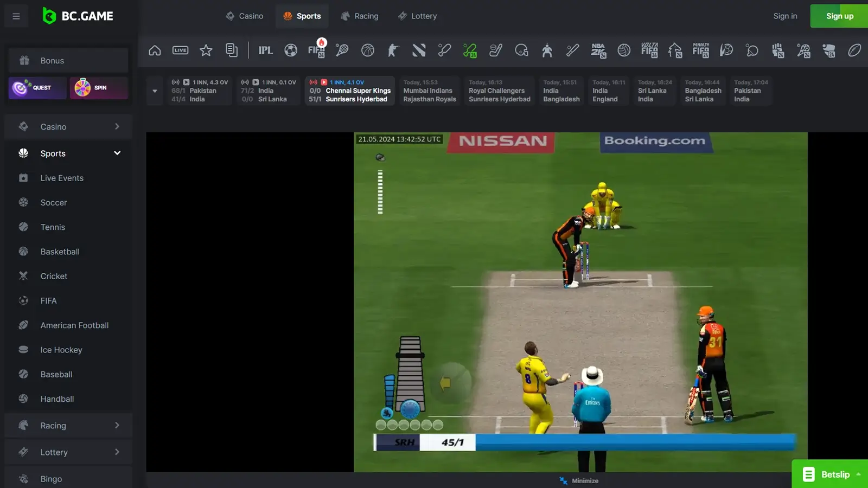Expand the Betslip panel
868x488 pixels.
click(830, 474)
